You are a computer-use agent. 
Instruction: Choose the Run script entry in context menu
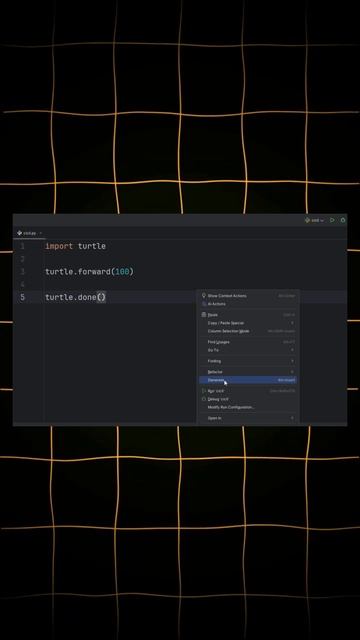click(x=249, y=391)
